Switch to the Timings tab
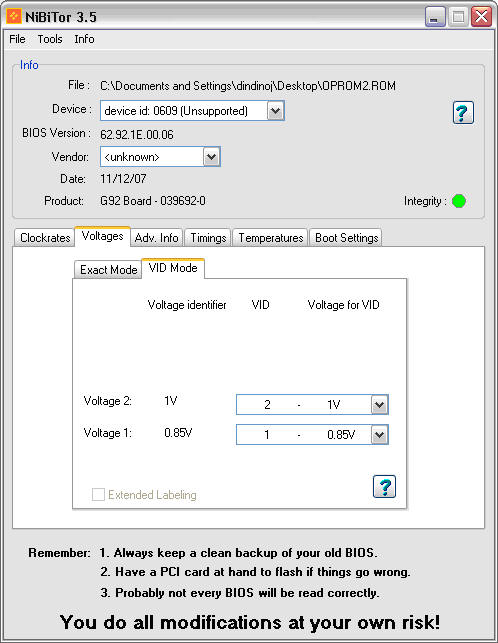Image resolution: width=498 pixels, height=643 pixels. pyautogui.click(x=208, y=238)
